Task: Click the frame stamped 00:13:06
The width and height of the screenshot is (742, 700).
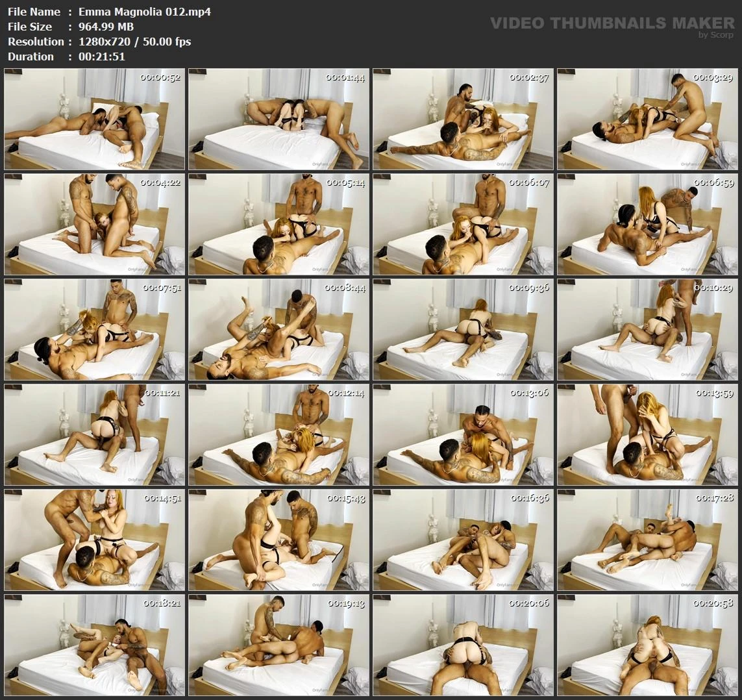Action: [x=463, y=435]
